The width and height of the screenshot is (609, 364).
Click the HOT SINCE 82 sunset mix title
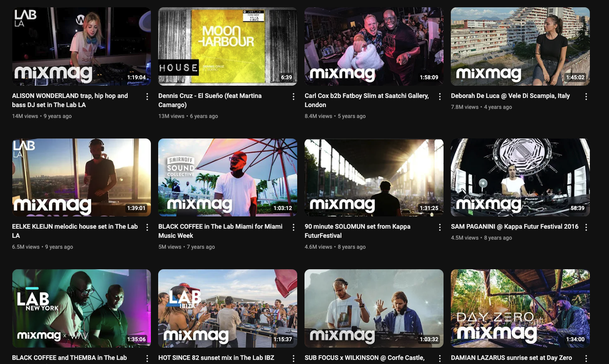(x=217, y=358)
